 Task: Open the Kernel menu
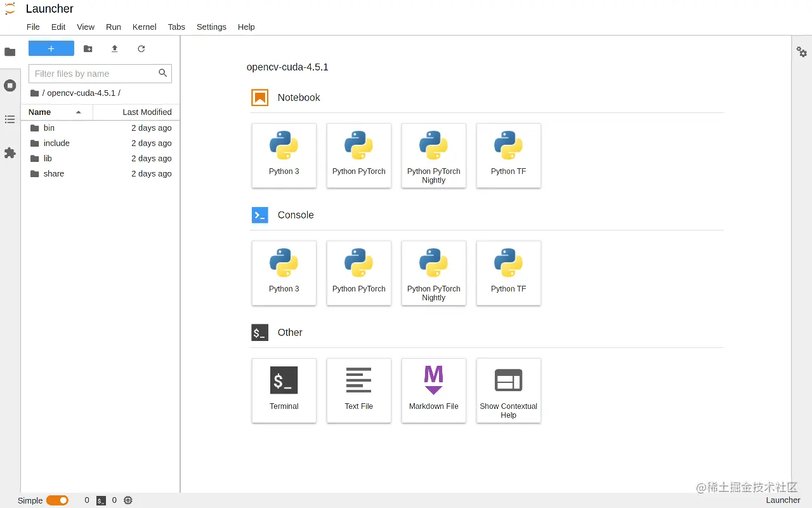click(145, 27)
